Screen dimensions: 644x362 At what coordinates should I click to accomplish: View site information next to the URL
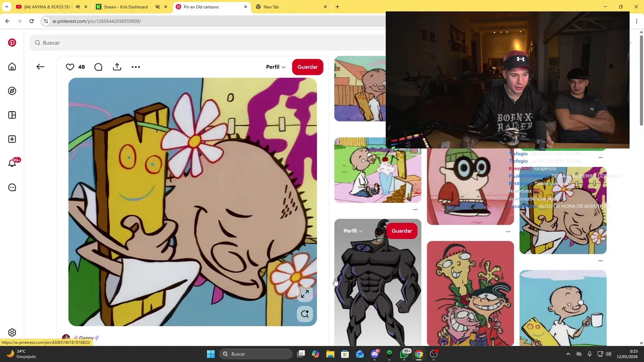[46, 21]
